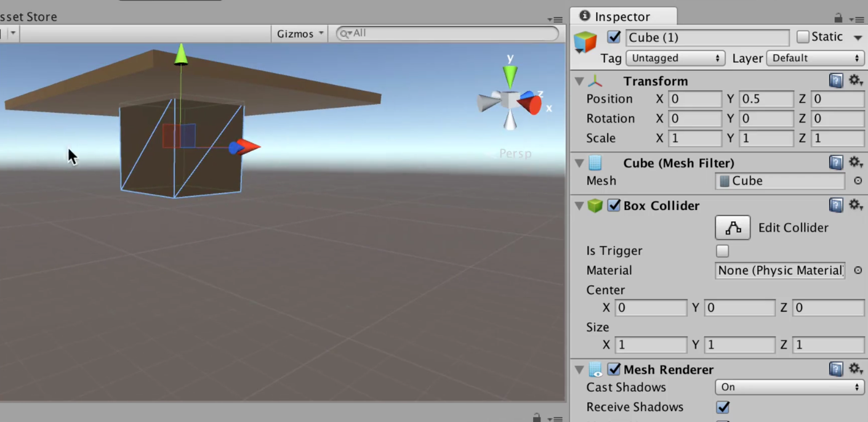Click the green Y axis on the scene gizmo
The height and width of the screenshot is (422, 868).
(x=510, y=75)
